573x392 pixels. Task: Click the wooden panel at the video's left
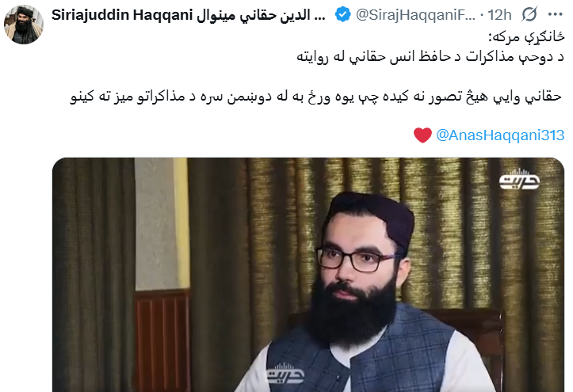point(162,341)
